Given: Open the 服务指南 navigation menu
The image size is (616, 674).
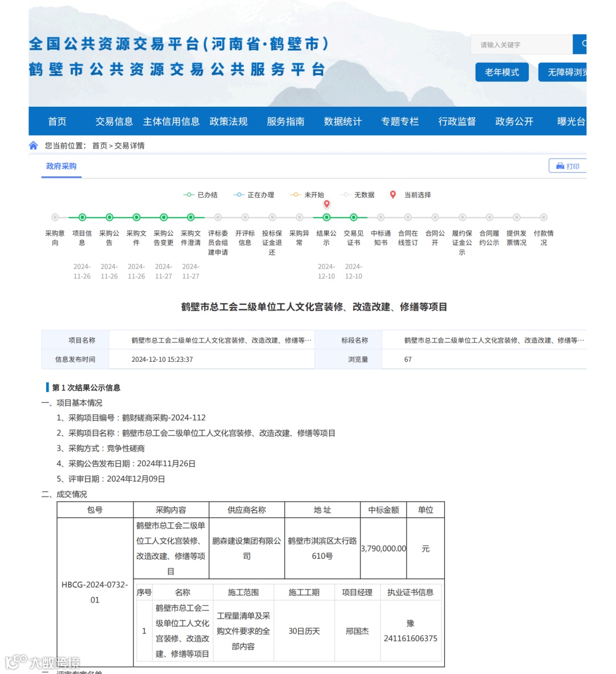Looking at the screenshot, I should 286,121.
